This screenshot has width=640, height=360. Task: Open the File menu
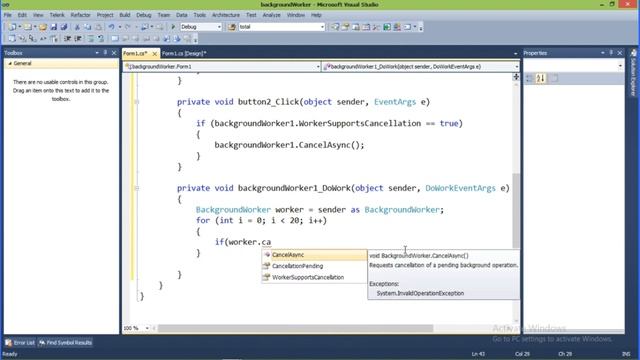pyautogui.click(x=8, y=15)
